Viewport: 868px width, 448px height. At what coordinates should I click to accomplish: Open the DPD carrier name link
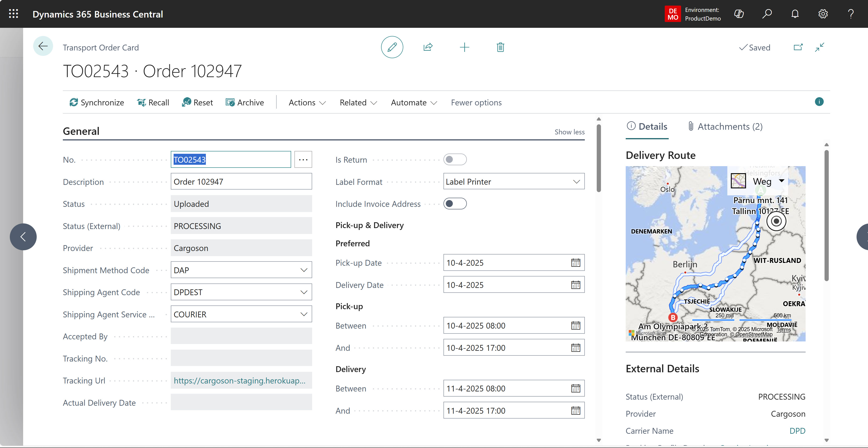(x=797, y=431)
